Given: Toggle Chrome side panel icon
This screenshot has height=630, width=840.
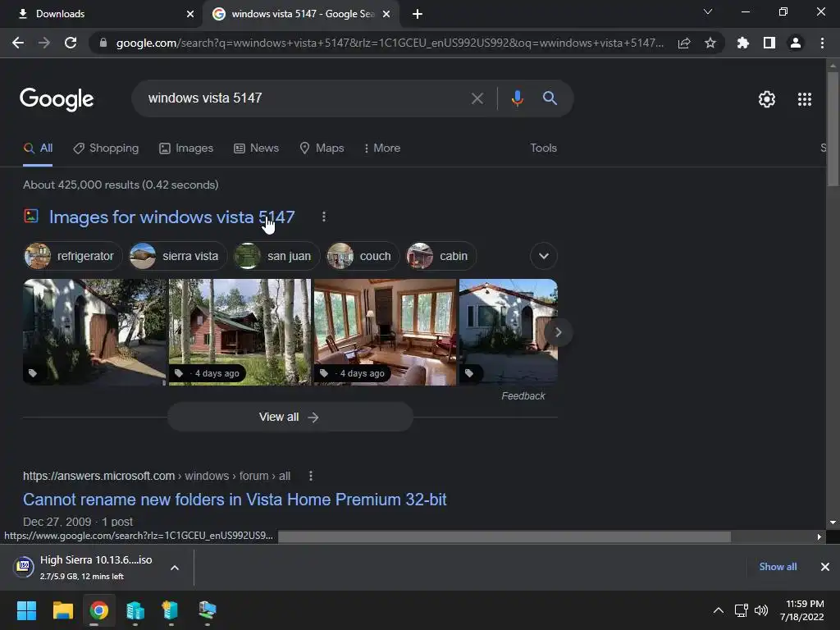Looking at the screenshot, I should [x=769, y=43].
